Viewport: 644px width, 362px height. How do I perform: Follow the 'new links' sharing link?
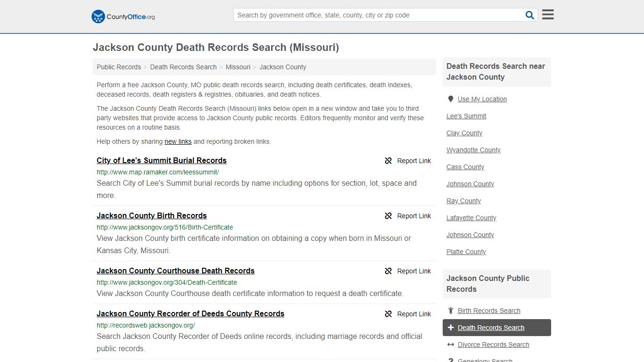pyautogui.click(x=178, y=141)
